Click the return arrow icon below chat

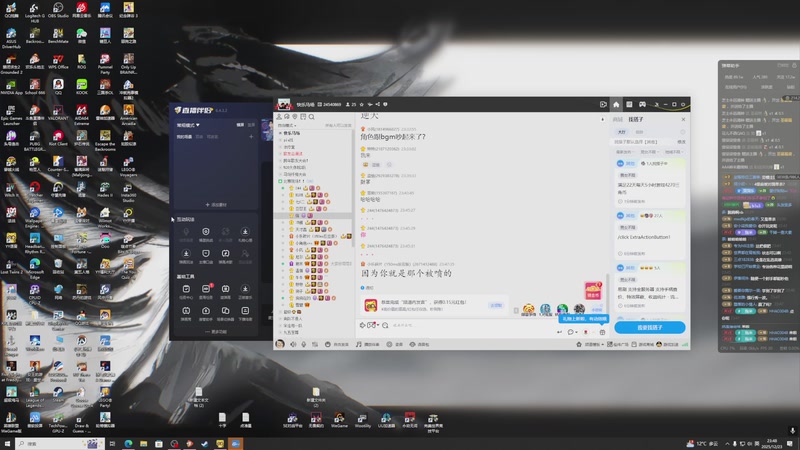(559, 332)
